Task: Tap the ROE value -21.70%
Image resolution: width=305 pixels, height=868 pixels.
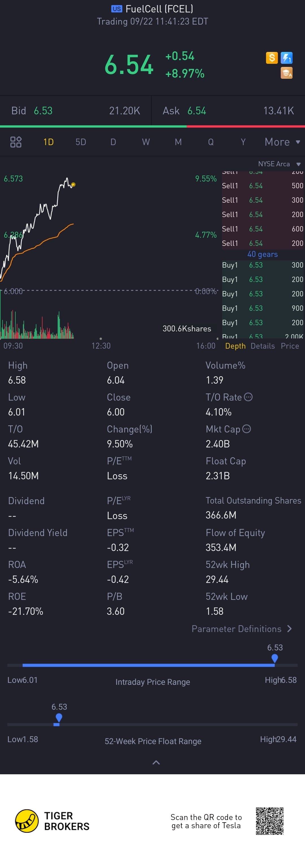Action: 26,611
